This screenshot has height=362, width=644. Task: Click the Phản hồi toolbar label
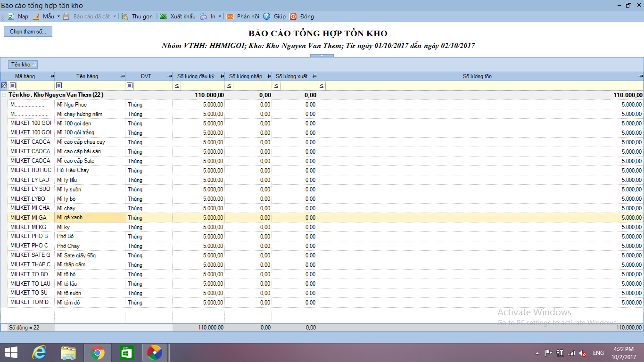pos(248,16)
